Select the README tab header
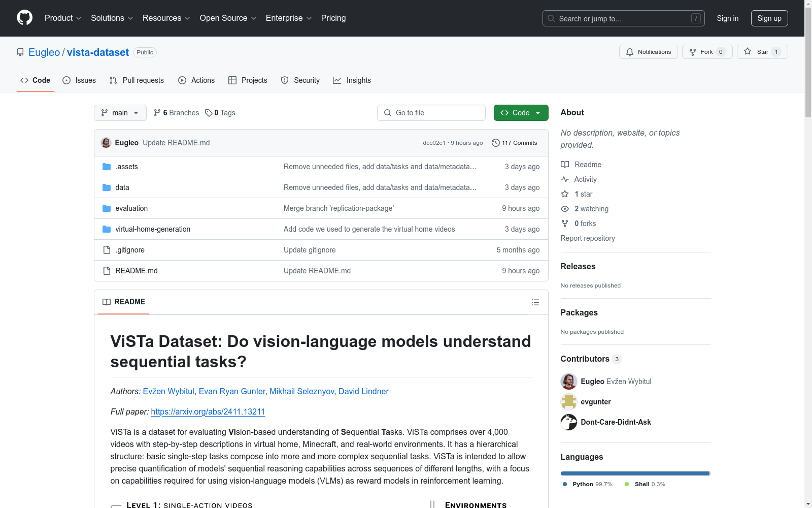The height and width of the screenshot is (508, 812). point(124,302)
